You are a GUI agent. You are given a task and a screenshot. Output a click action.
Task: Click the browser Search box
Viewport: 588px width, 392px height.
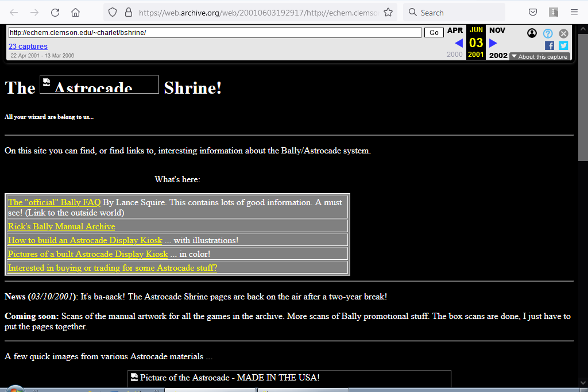coord(454,13)
